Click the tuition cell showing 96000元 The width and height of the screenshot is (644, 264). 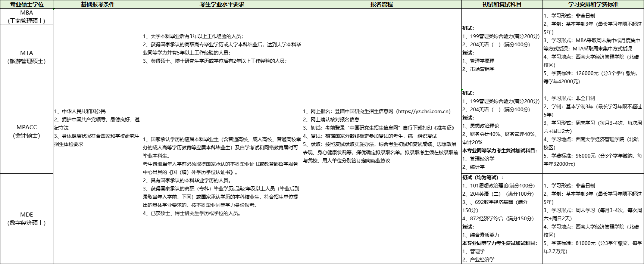pyautogui.click(x=593, y=131)
